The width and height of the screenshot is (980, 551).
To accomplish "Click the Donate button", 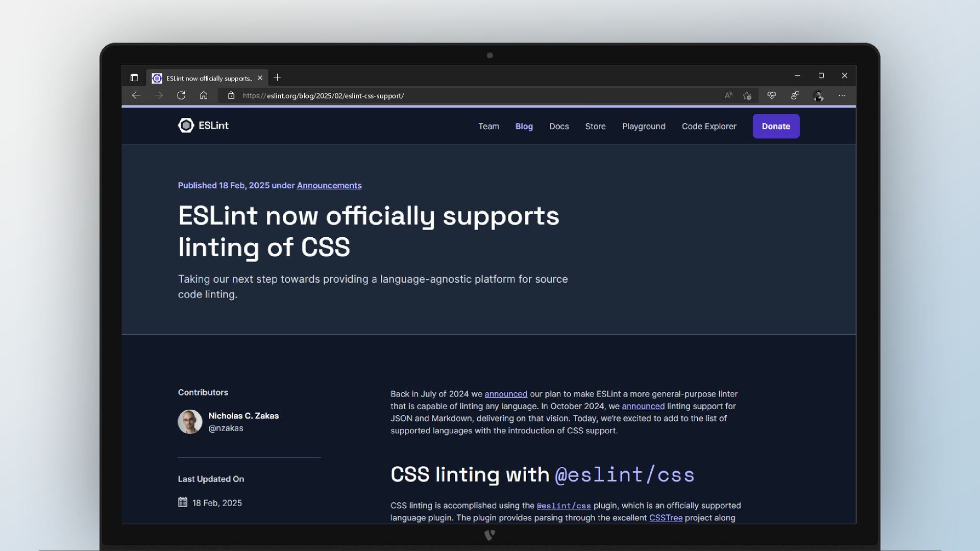I will (x=776, y=126).
